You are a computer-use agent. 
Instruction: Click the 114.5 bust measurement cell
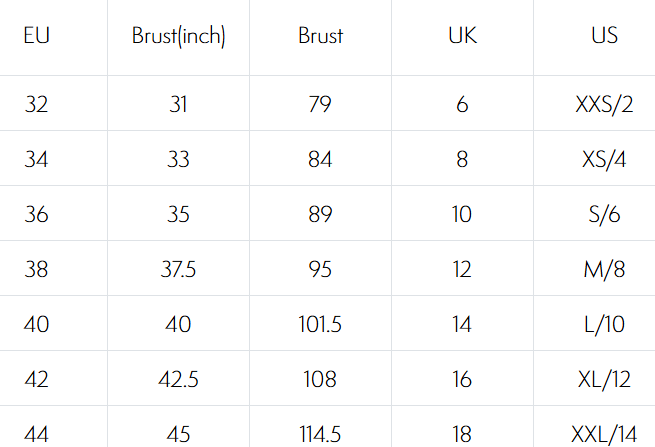pos(320,434)
